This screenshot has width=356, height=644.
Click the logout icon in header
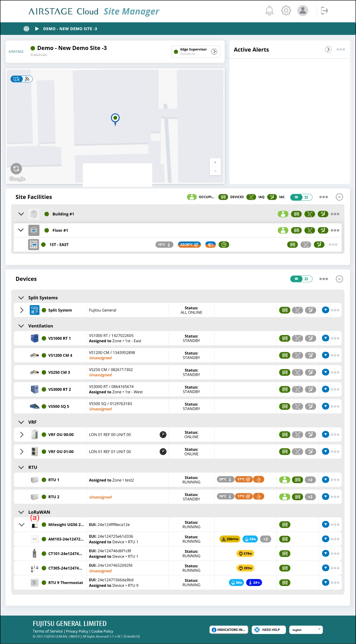[x=324, y=11]
